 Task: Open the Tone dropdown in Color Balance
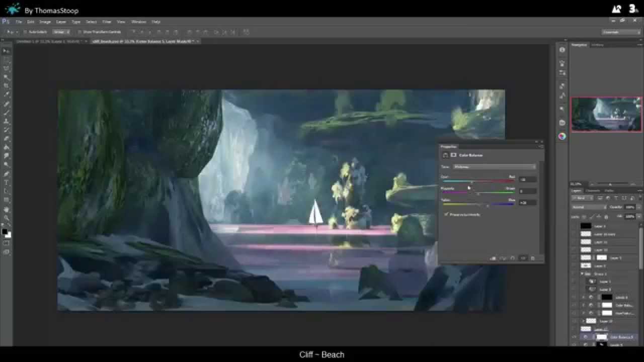pyautogui.click(x=495, y=166)
